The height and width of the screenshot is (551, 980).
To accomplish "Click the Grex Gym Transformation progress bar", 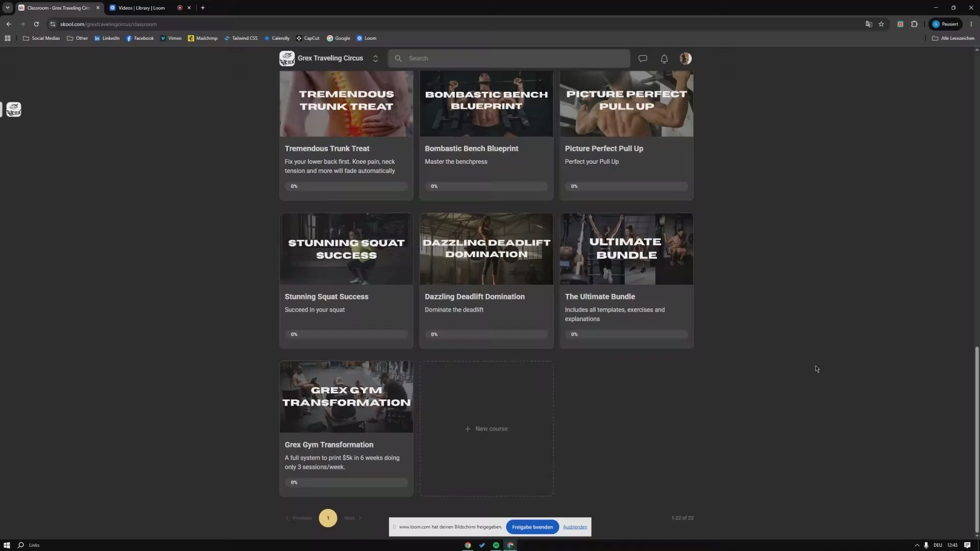I will click(346, 482).
